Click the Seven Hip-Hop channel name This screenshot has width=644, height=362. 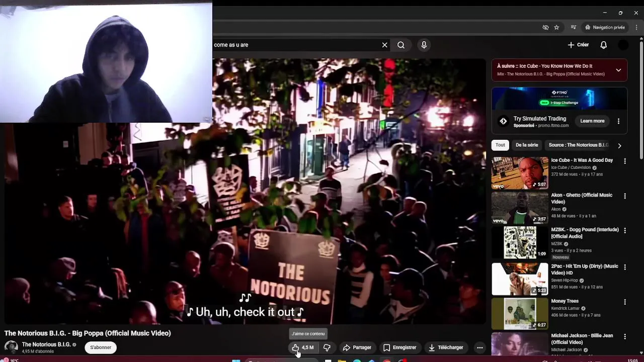[564, 281]
